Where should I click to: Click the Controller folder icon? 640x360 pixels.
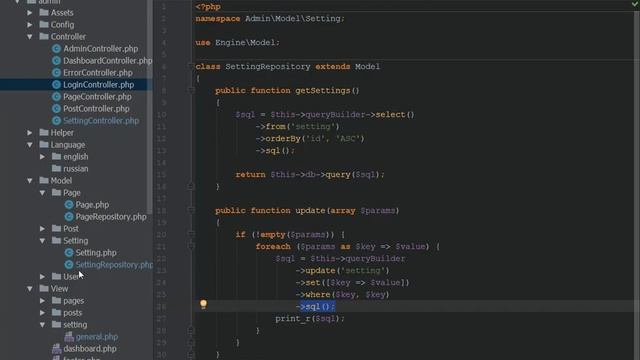click(44, 36)
